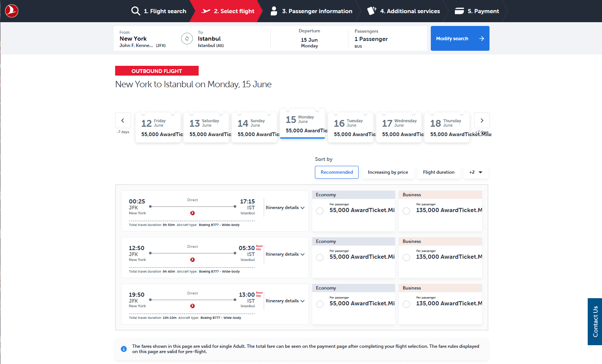Click the Modify search button
The width and height of the screenshot is (602, 364).
[x=460, y=38]
